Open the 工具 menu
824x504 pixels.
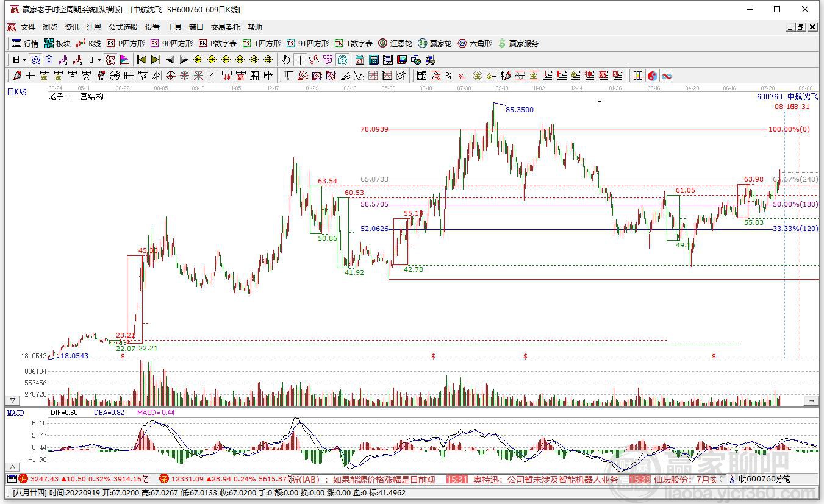[174, 27]
